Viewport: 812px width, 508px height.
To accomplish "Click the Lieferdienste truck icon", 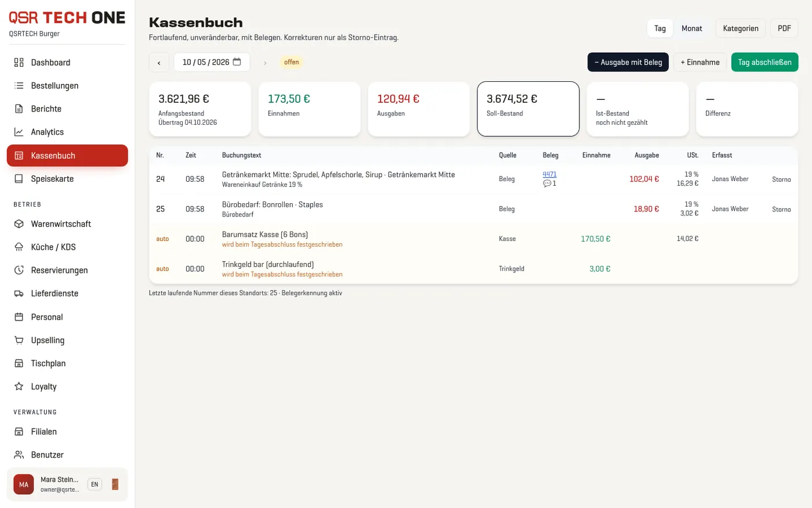I will pos(19,294).
